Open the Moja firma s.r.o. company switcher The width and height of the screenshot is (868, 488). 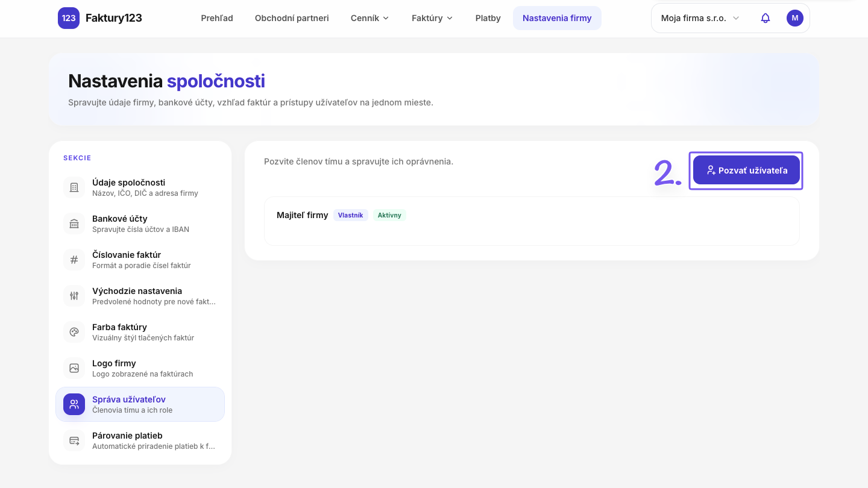700,18
